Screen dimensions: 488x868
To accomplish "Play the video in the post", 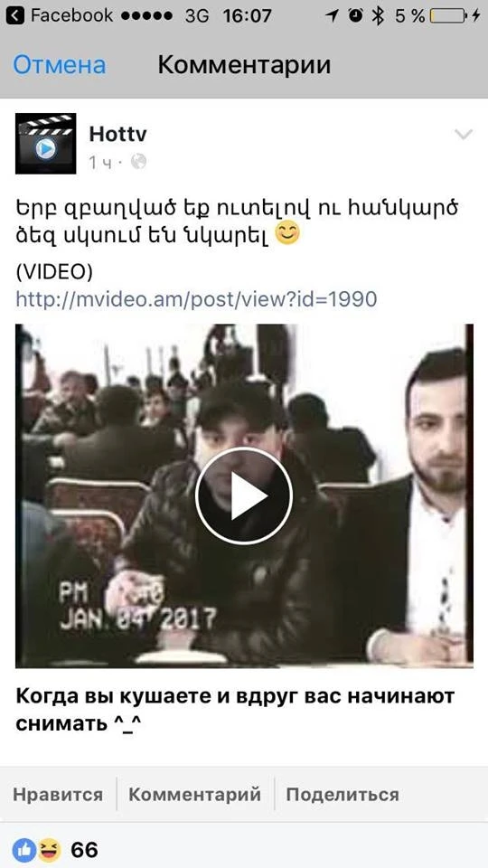I will 243,496.
